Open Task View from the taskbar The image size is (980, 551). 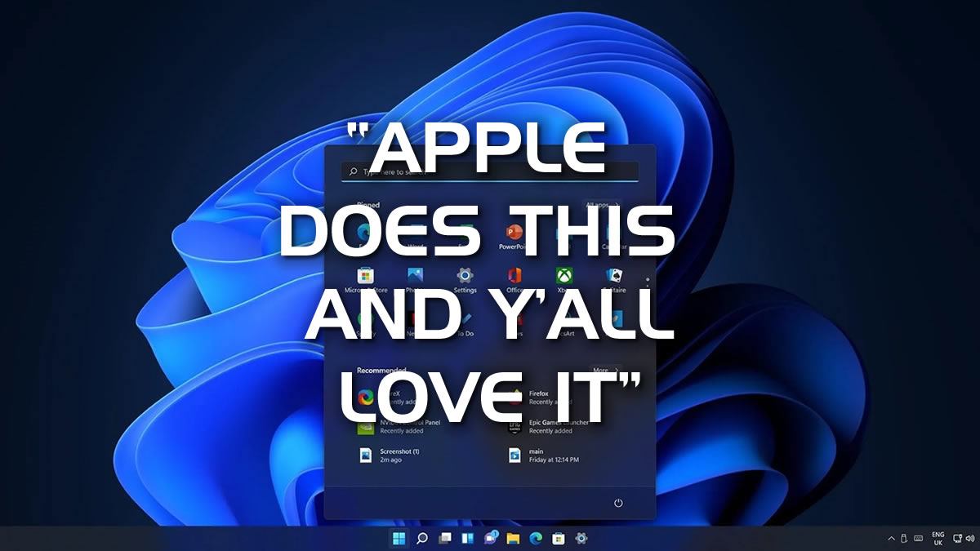point(445,538)
